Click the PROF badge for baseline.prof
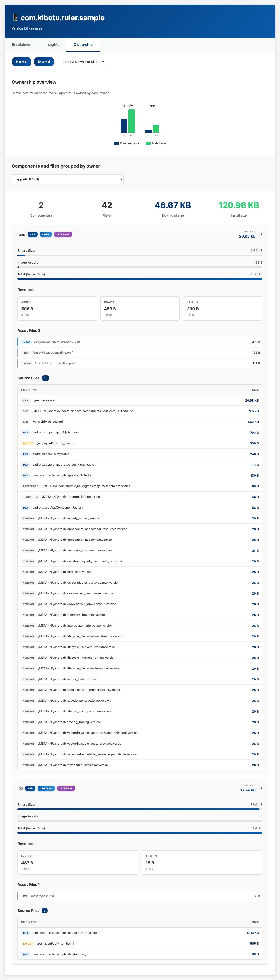 point(26,353)
